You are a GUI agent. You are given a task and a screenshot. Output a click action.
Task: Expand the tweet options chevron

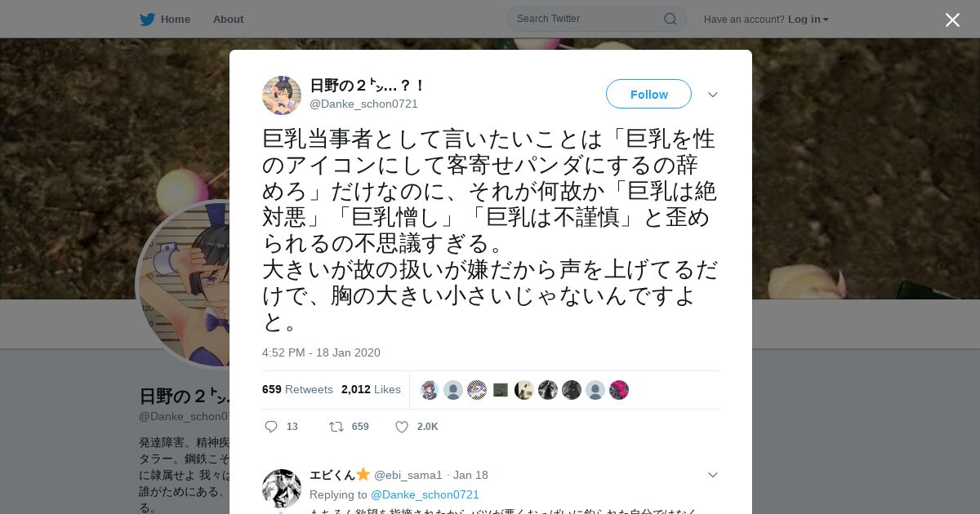[x=712, y=95]
